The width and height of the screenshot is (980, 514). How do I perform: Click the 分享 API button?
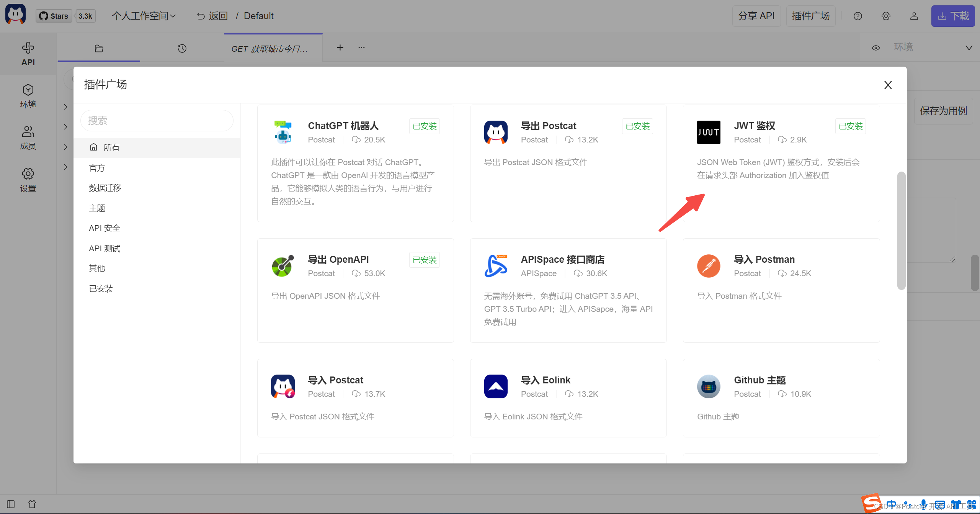pos(756,16)
